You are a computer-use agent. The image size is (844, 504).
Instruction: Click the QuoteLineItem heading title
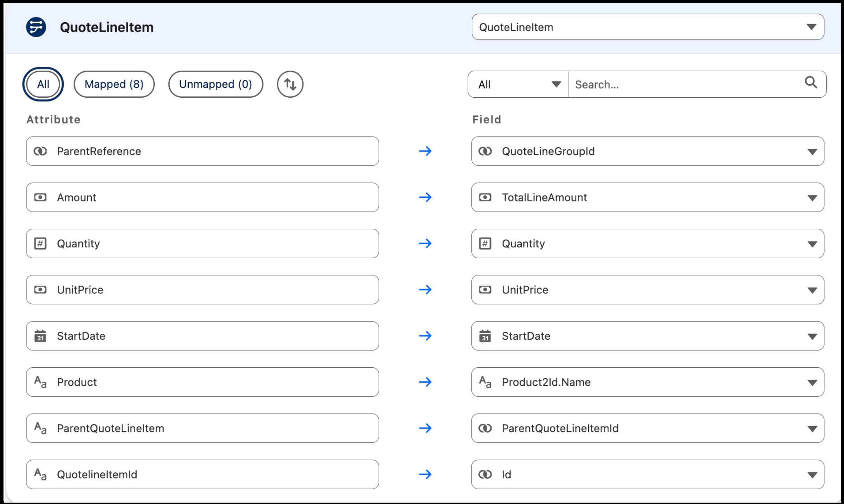pos(107,27)
